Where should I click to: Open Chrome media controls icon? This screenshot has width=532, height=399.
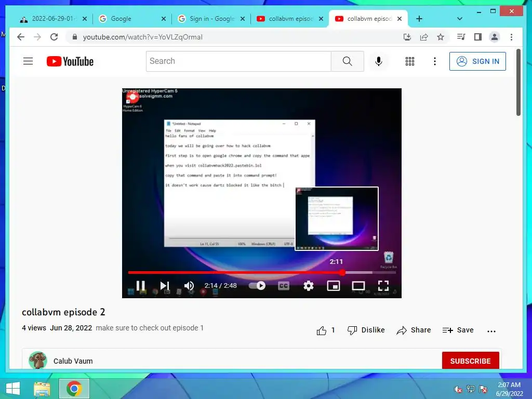(x=461, y=37)
